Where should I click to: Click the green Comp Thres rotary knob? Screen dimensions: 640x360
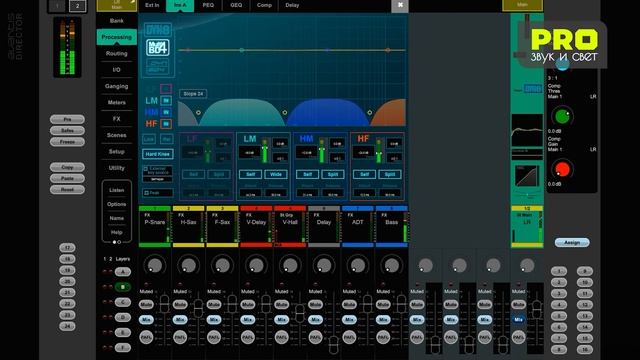point(562,116)
